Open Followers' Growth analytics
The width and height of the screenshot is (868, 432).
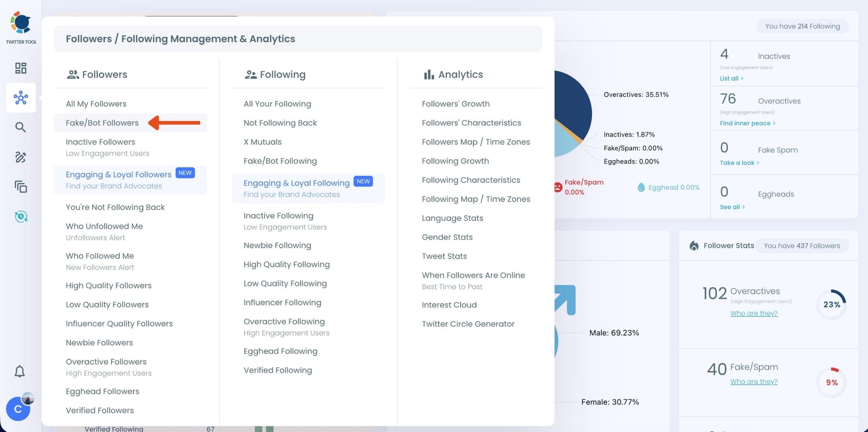(x=456, y=104)
